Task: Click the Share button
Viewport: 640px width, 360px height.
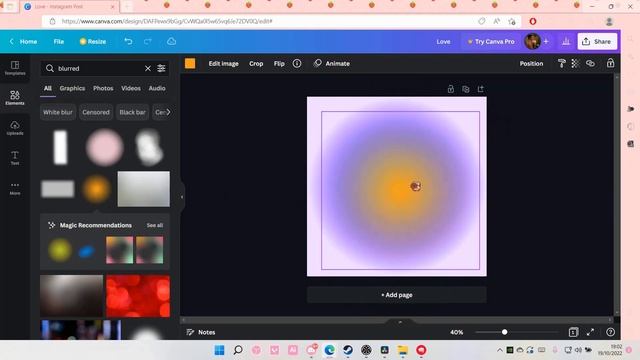Action: point(597,41)
